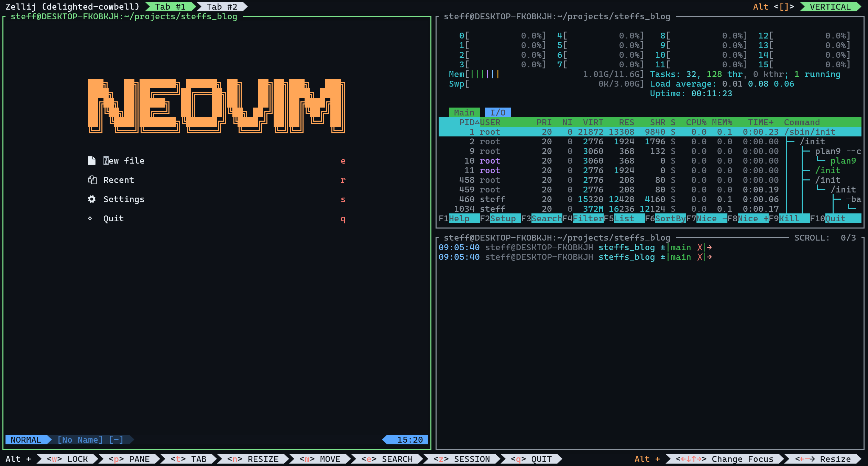Image resolution: width=868 pixels, height=466 pixels.
Task: Open htop F2 Setup
Action: point(501,219)
